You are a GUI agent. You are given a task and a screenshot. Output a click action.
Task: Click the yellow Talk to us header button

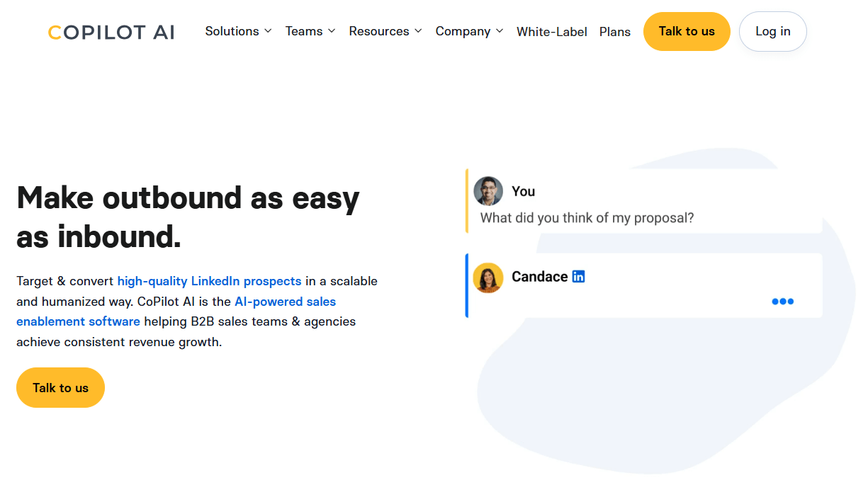tap(686, 31)
